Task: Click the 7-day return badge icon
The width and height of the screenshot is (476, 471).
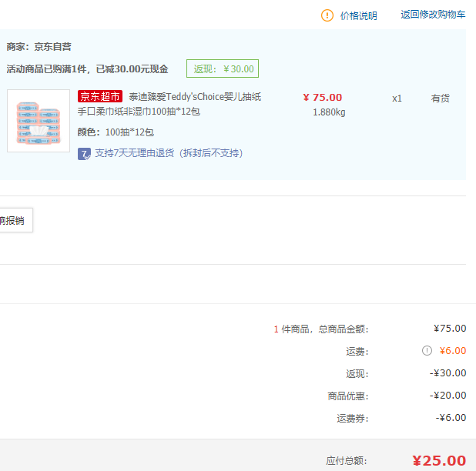Action: pos(84,153)
